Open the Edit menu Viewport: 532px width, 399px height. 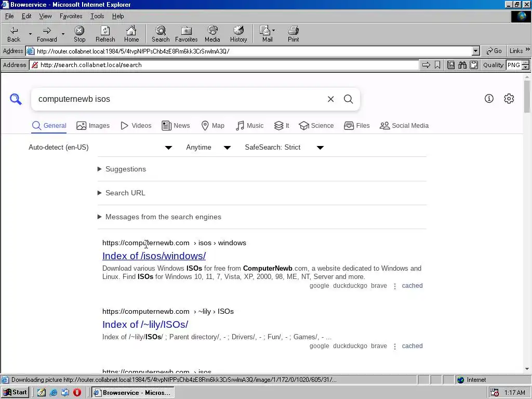(26, 16)
